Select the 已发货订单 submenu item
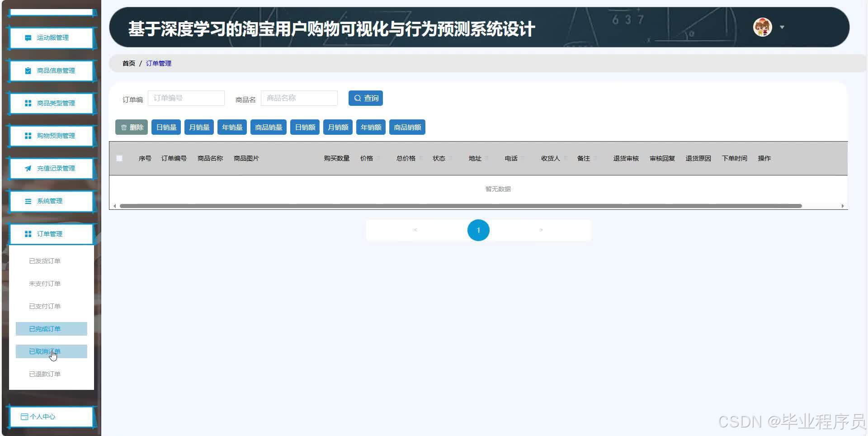 51,261
